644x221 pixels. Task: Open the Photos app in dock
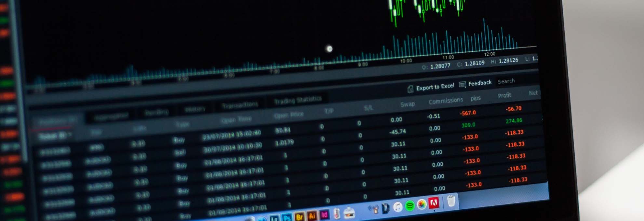[x=422, y=204]
